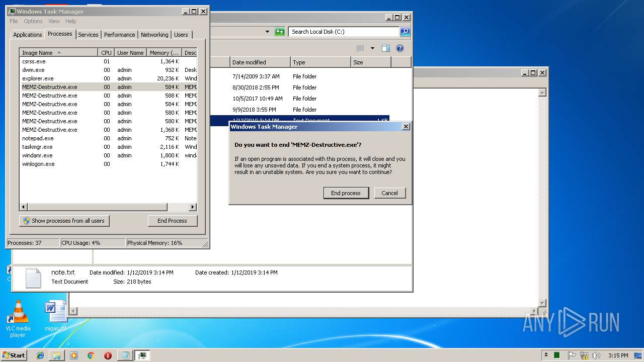Image resolution: width=644 pixels, height=362 pixels.
Task: Open volume speaker tray icon
Action: [x=596, y=355]
